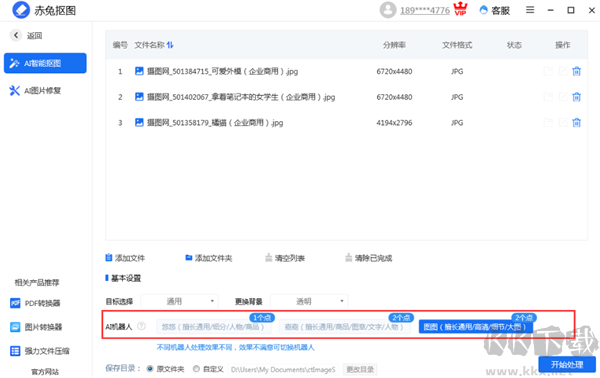Click edit icon for 橘猫 row
Screen dimensions: 600x378
click(x=563, y=123)
